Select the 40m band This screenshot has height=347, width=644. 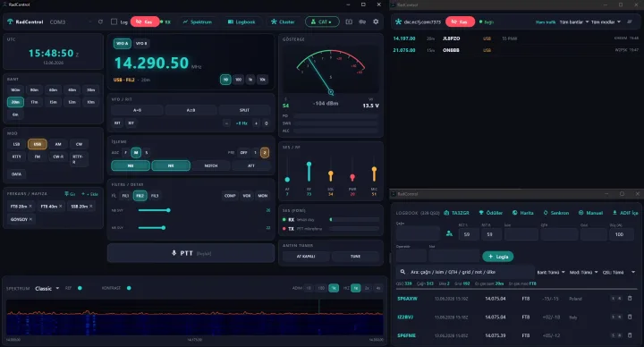(x=72, y=90)
